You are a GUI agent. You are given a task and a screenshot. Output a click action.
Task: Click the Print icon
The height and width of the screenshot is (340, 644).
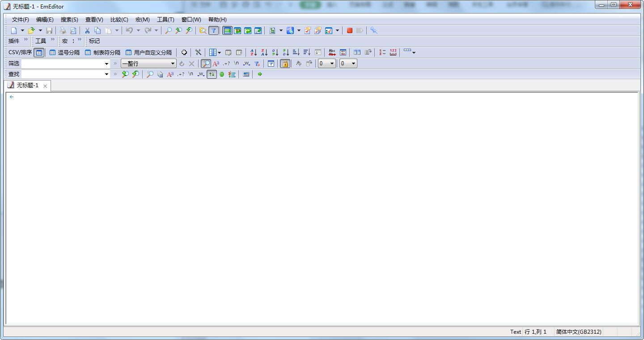click(x=63, y=30)
